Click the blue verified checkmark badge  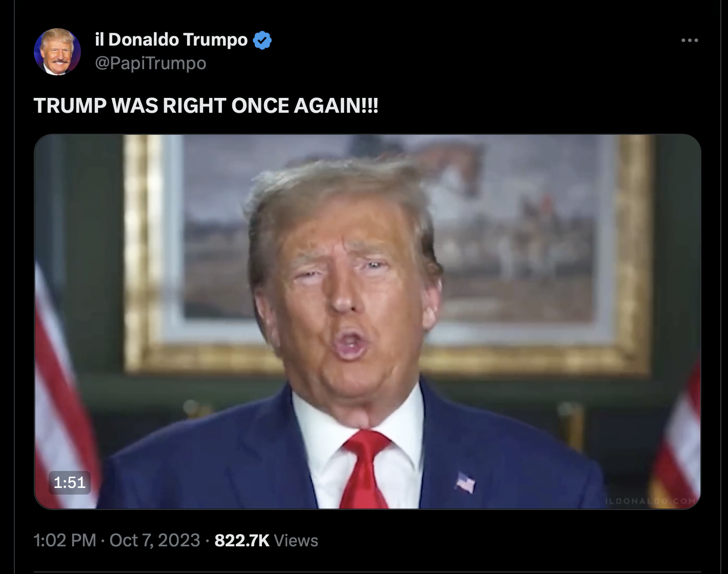click(262, 40)
